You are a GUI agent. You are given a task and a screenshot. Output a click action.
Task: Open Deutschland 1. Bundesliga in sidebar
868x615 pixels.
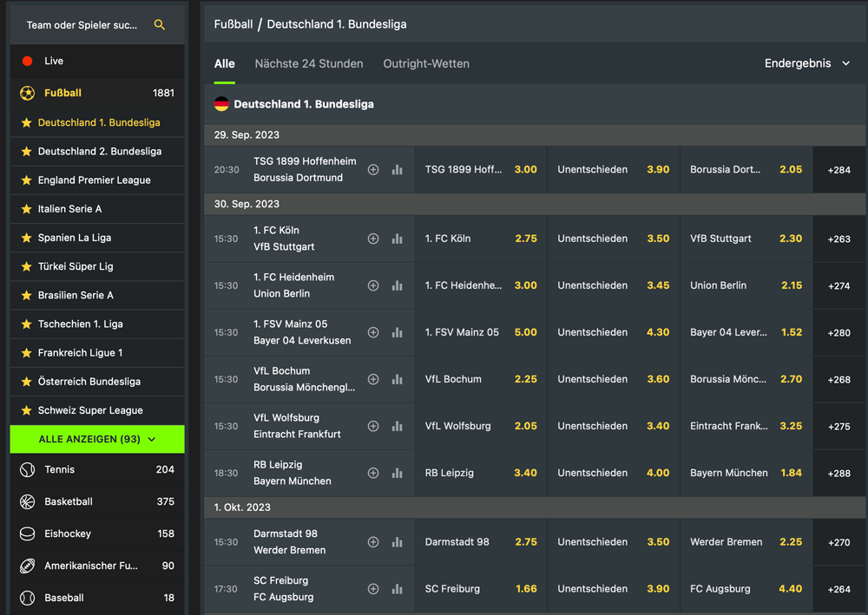tap(97, 123)
